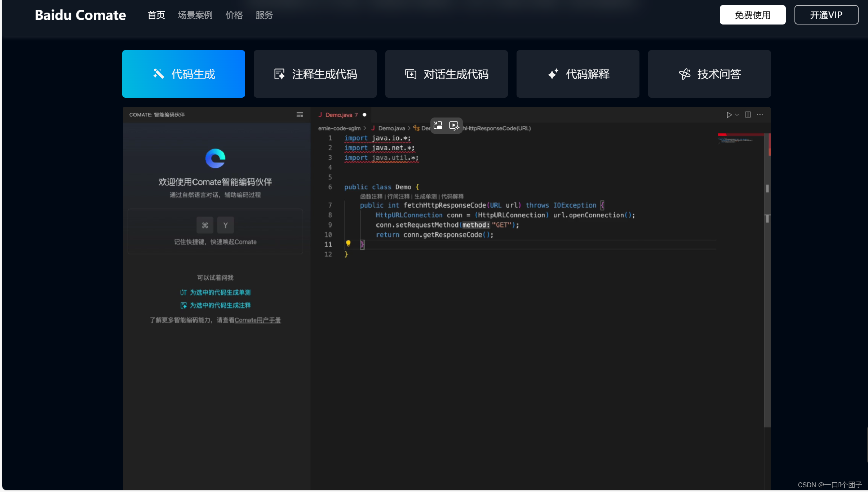The image size is (868, 492).
Task: Click the Y key shortcut icon
Action: pos(226,225)
